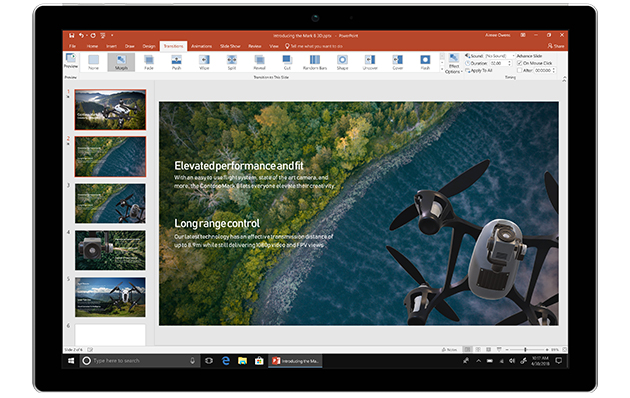This screenshot has width=630, height=398.
Task: Open ribbon display options in title bar
Action: (523, 35)
